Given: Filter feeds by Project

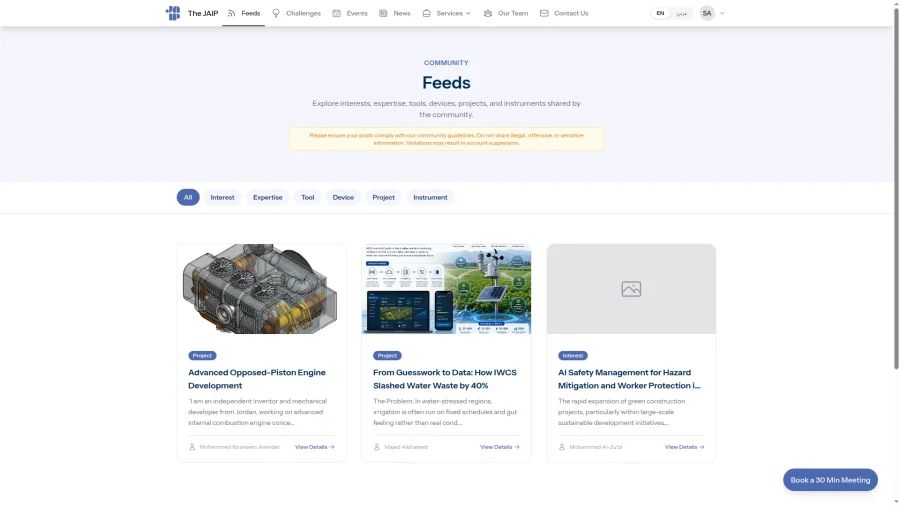Looking at the screenshot, I should (383, 197).
